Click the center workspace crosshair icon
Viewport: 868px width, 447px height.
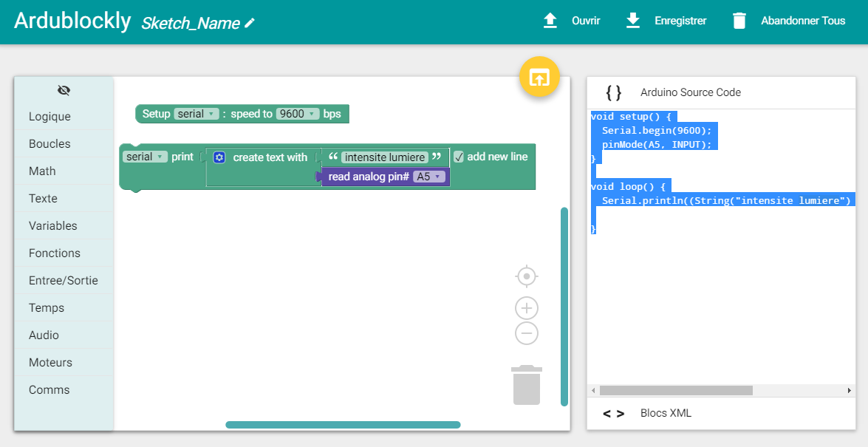527,276
